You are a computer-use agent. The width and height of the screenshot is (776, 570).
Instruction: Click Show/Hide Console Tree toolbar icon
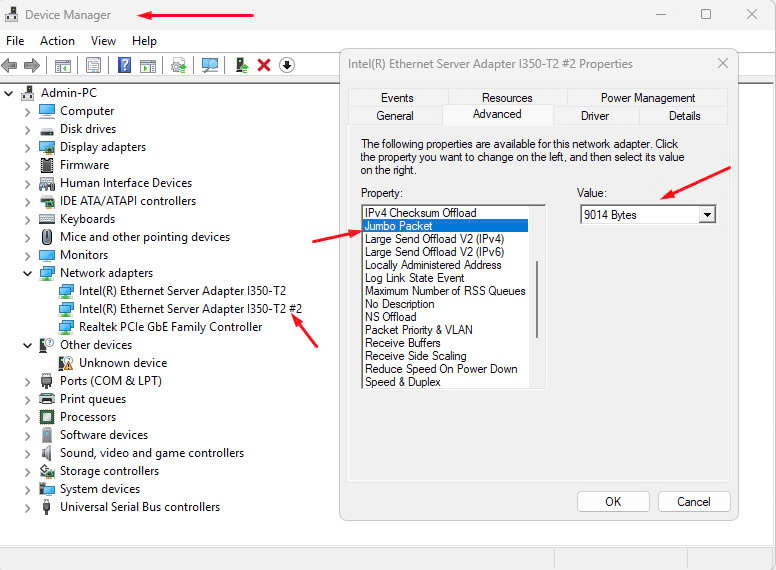pos(62,65)
